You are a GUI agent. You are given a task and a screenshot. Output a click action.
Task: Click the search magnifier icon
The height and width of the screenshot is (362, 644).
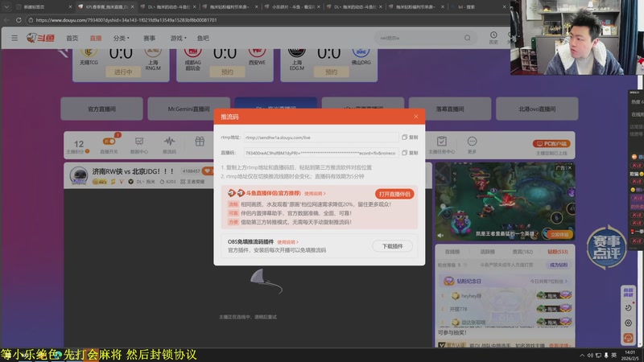(468, 38)
